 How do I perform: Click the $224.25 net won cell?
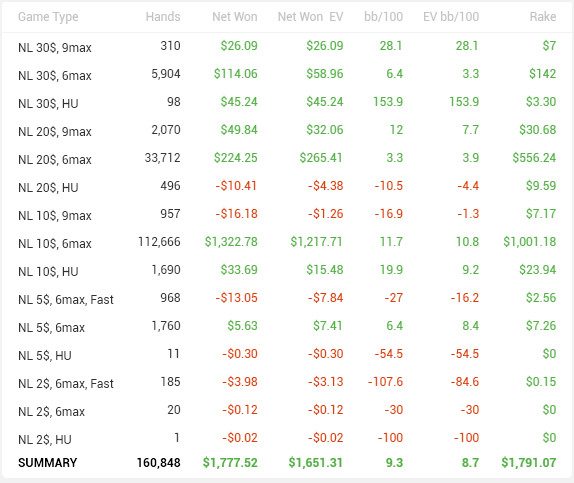[x=236, y=158]
